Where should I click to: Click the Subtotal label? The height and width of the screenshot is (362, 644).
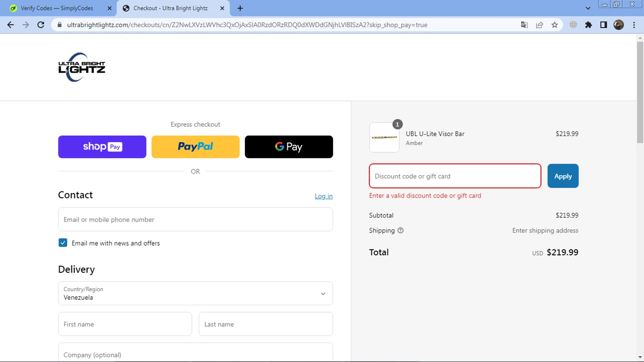pos(381,216)
